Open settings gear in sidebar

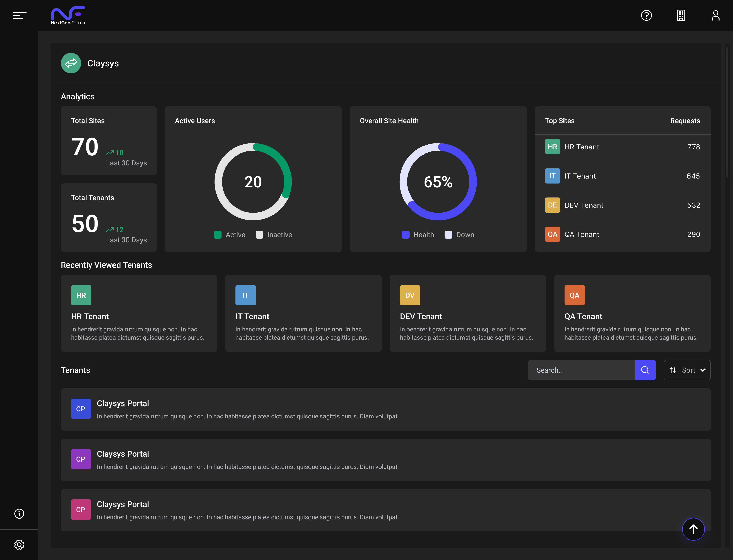pos(19,545)
